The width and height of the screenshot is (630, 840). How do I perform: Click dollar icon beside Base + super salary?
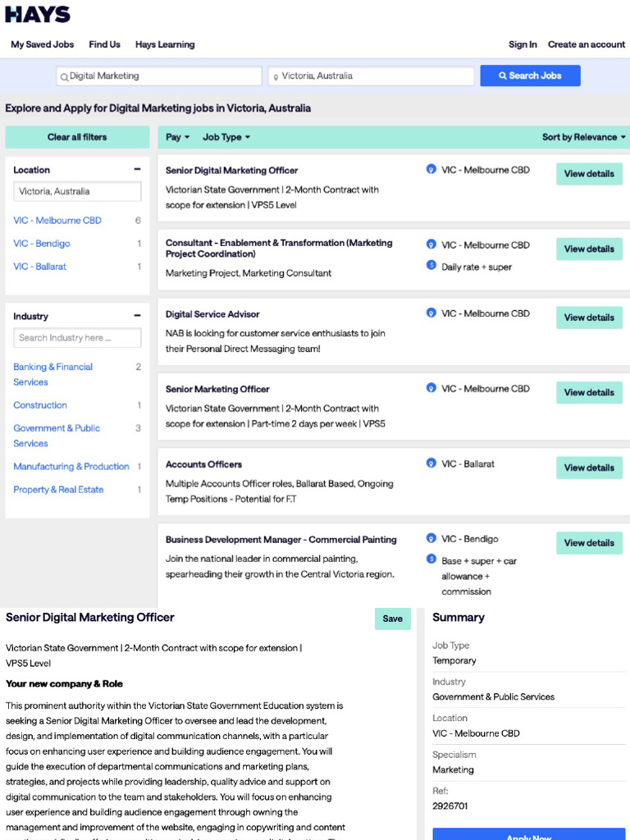(431, 559)
